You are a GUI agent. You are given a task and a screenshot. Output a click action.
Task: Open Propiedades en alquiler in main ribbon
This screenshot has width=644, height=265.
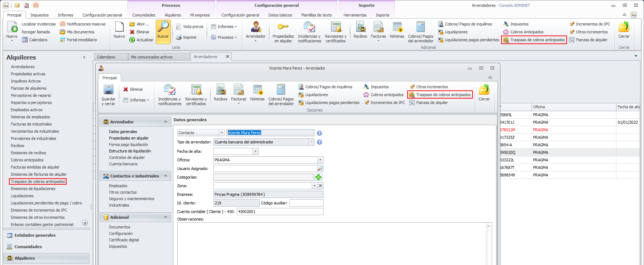[x=283, y=32]
